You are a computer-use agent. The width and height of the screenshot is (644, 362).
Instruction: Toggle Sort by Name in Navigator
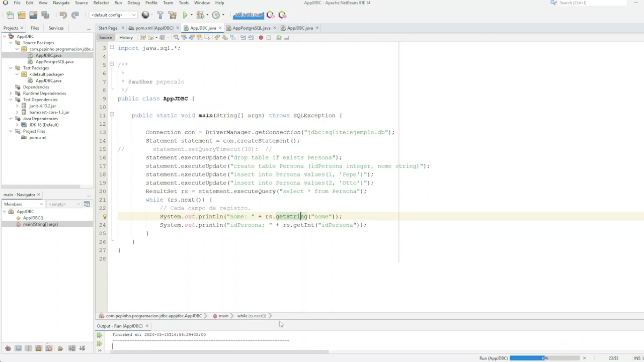72,348
